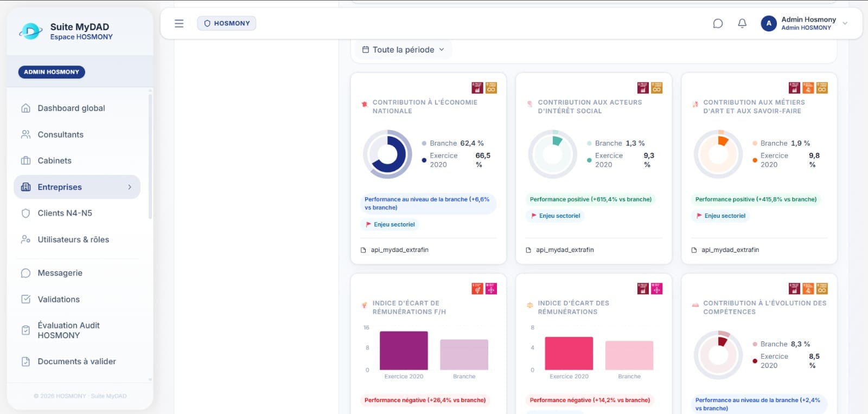Click the Dashboard global home icon

pos(25,108)
